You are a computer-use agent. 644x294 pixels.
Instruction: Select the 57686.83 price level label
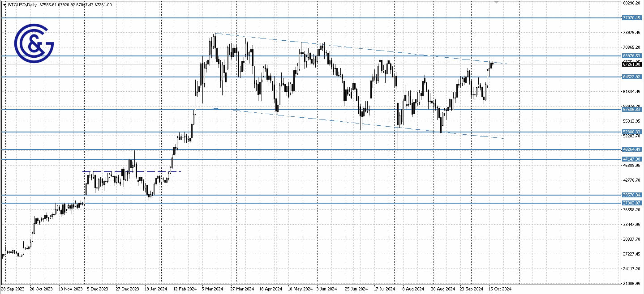pos(631,109)
